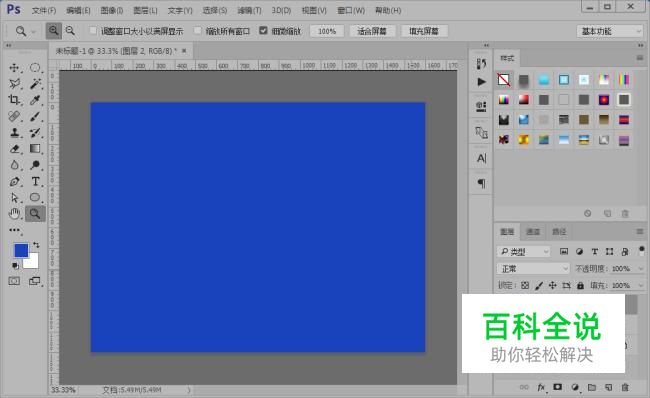This screenshot has width=650, height=398.
Task: Open the blend mode dropdown
Action: (x=533, y=269)
